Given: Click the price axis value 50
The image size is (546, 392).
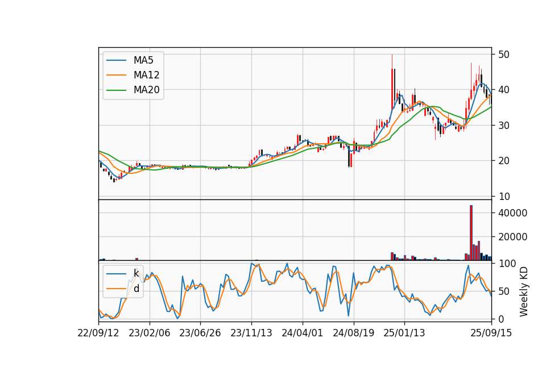Looking at the screenshot, I should pos(504,55).
